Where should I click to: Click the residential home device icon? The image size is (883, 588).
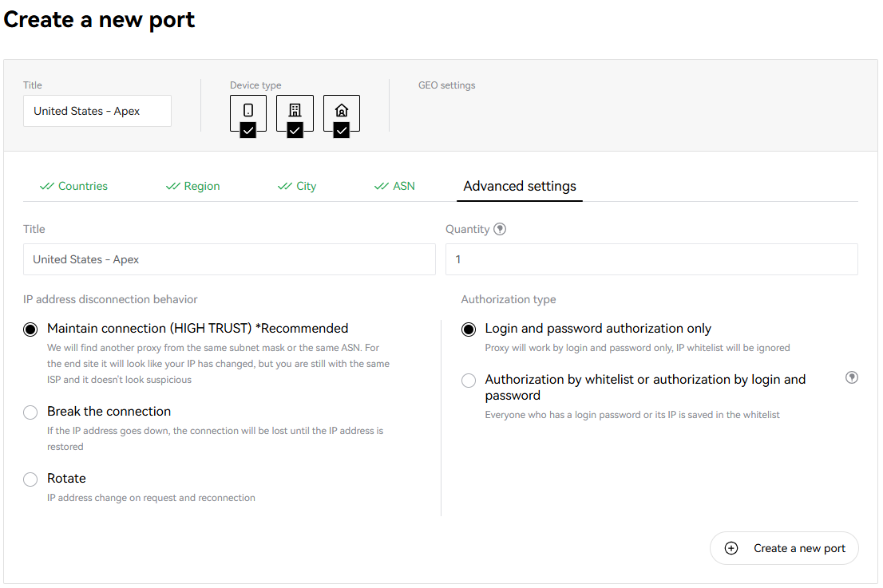click(x=341, y=110)
